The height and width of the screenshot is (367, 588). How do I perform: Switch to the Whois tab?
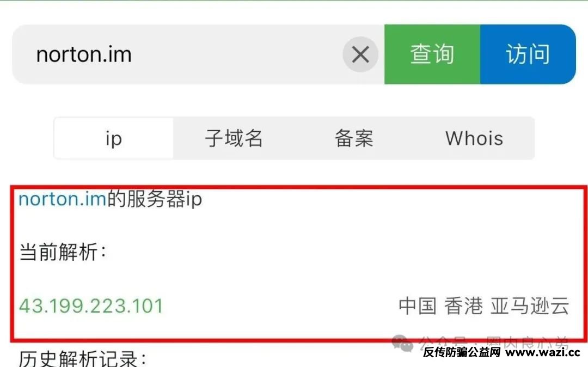[474, 138]
